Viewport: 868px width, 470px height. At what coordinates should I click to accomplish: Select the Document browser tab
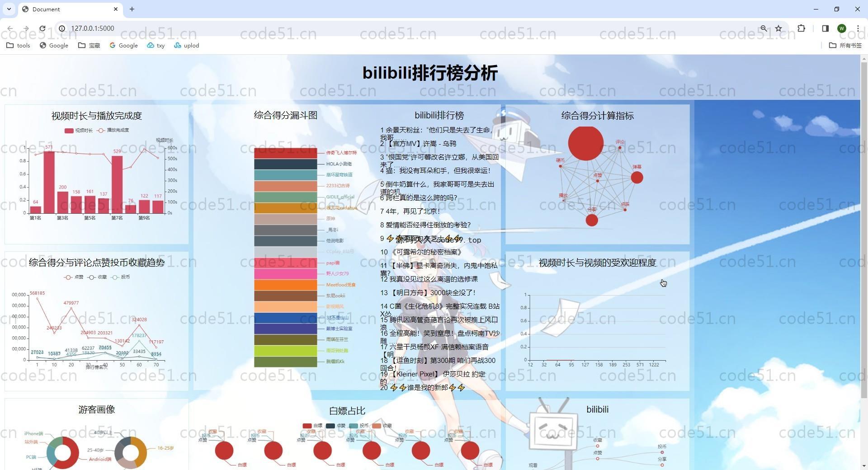[70, 9]
